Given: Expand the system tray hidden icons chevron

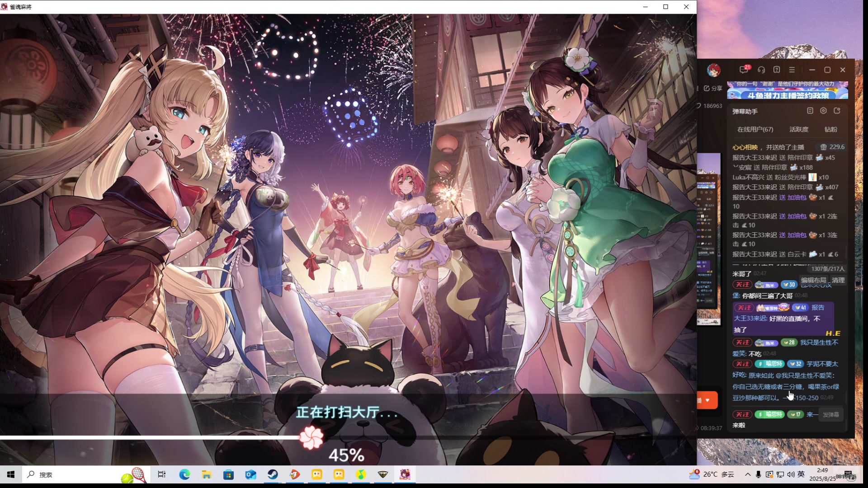Looking at the screenshot, I should tap(748, 474).
